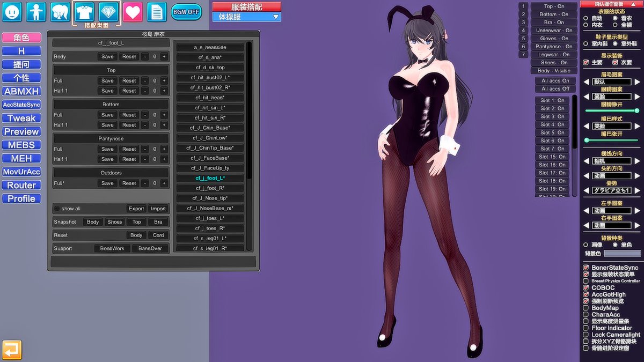This screenshot has width=644, height=362.
Task: Click the orange return arrow icon
Action: [x=12, y=350]
